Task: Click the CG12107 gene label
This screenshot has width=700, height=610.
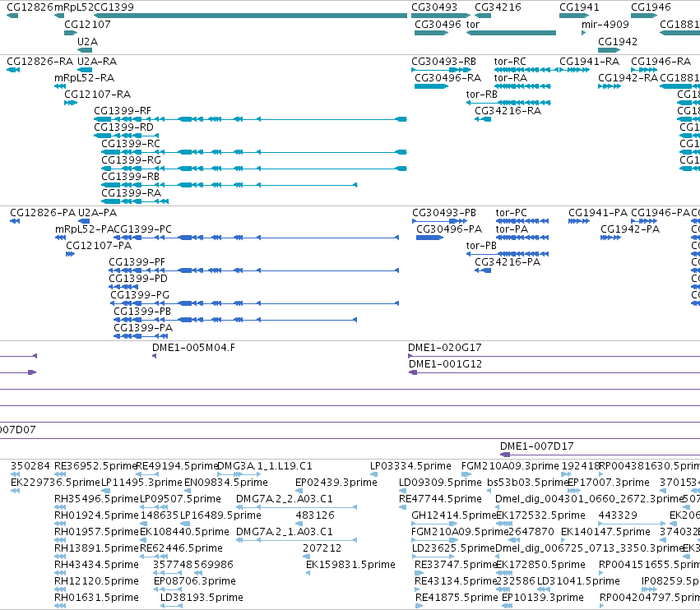Action: (87, 25)
